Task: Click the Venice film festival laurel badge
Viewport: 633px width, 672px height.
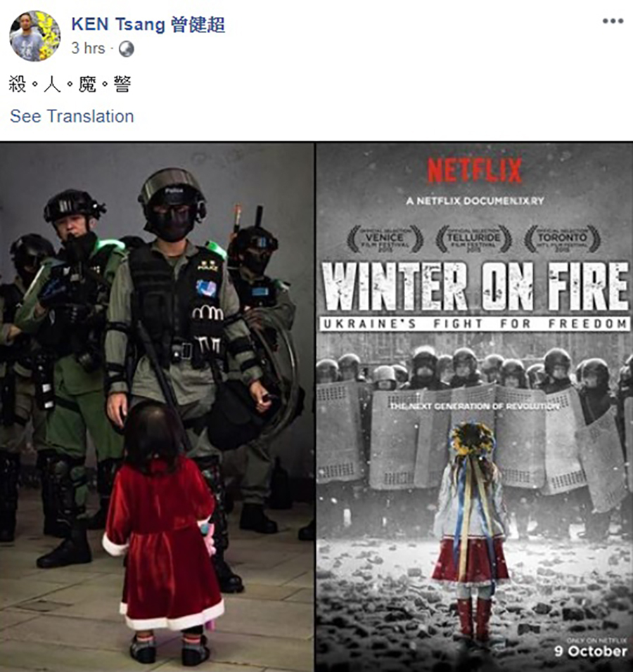Action: [x=385, y=239]
